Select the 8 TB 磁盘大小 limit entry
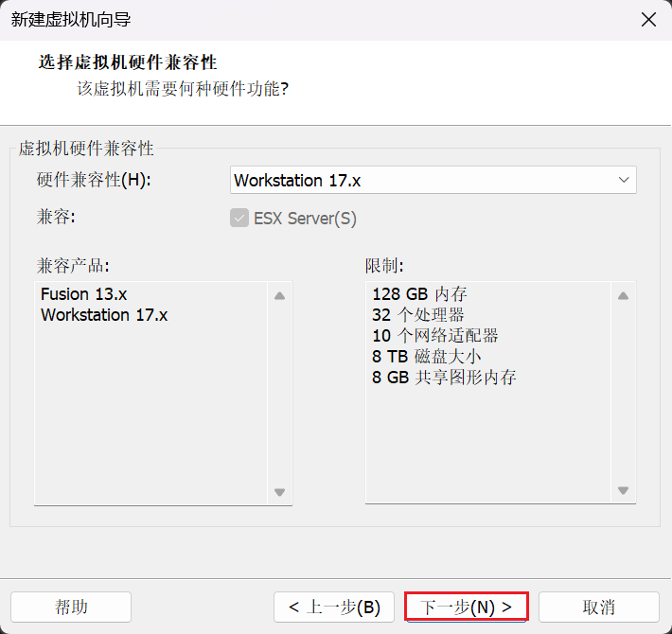672x634 pixels. (427, 357)
